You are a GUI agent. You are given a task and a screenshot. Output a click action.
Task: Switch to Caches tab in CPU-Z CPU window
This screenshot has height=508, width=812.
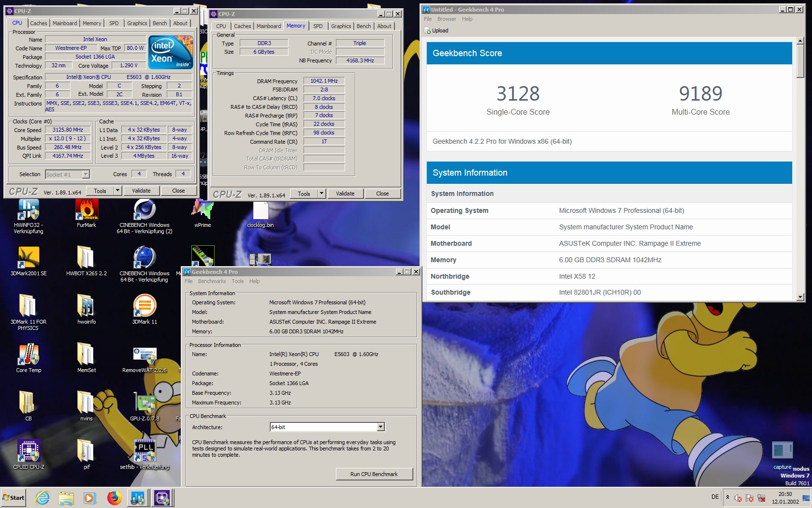click(39, 23)
